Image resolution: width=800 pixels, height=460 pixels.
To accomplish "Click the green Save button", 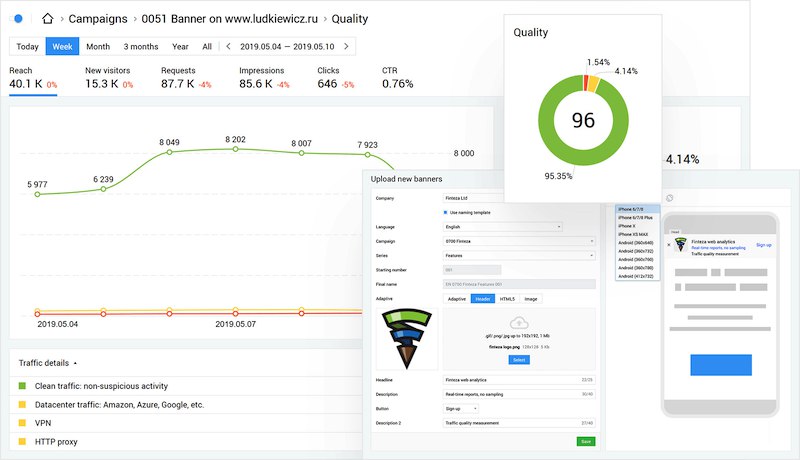I will point(586,442).
